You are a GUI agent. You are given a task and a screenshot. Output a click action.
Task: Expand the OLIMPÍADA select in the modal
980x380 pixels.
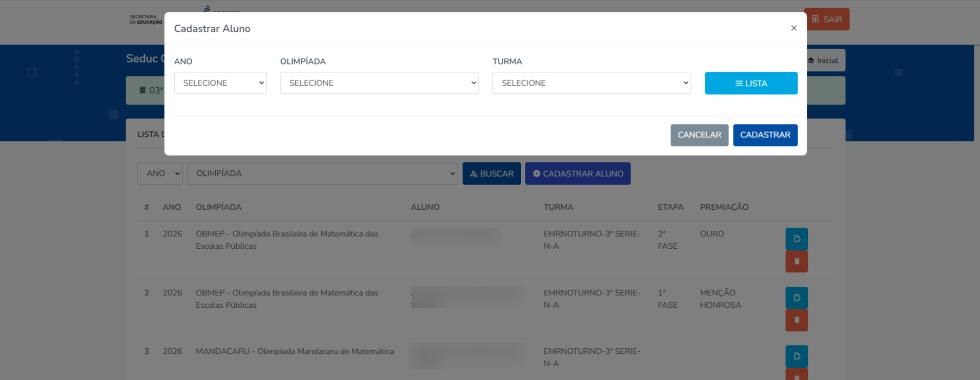coord(379,83)
